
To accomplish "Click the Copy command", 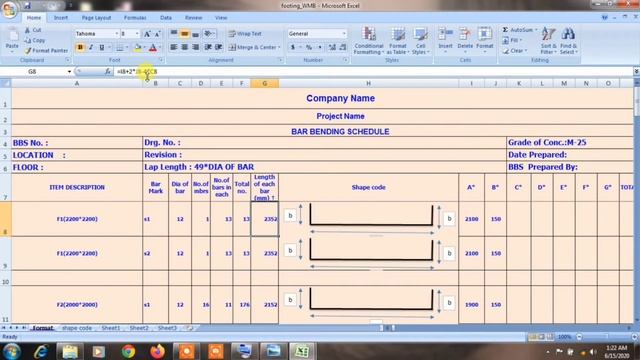I will tap(35, 40).
